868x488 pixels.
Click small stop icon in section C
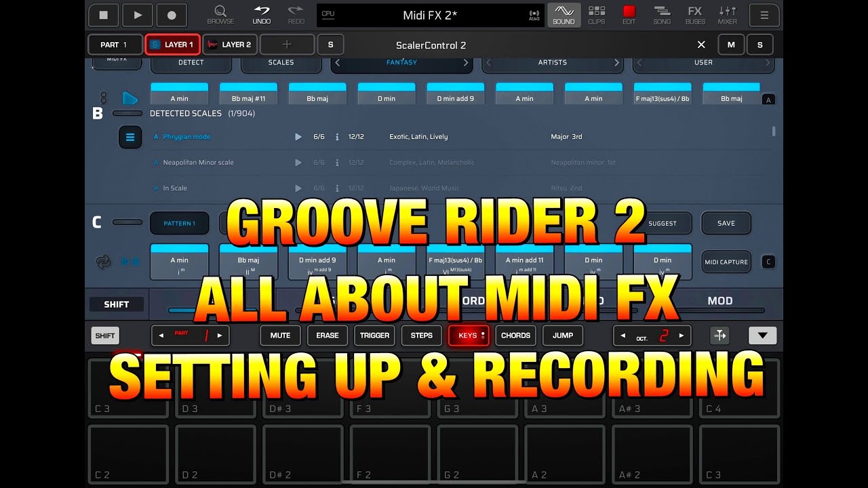click(135, 262)
